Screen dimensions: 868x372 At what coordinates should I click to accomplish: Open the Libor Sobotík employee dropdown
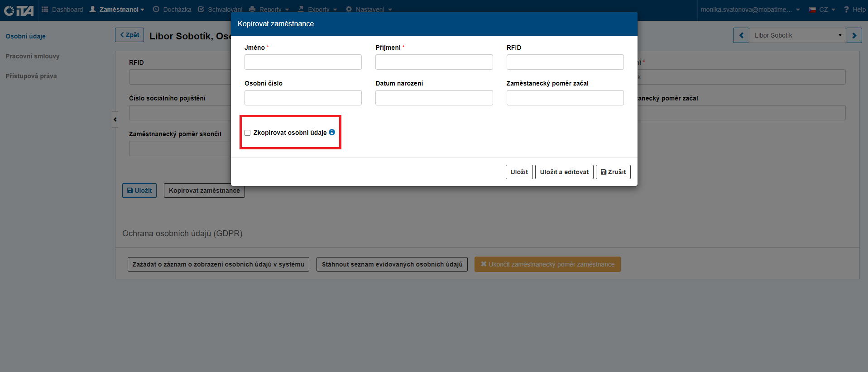point(797,35)
